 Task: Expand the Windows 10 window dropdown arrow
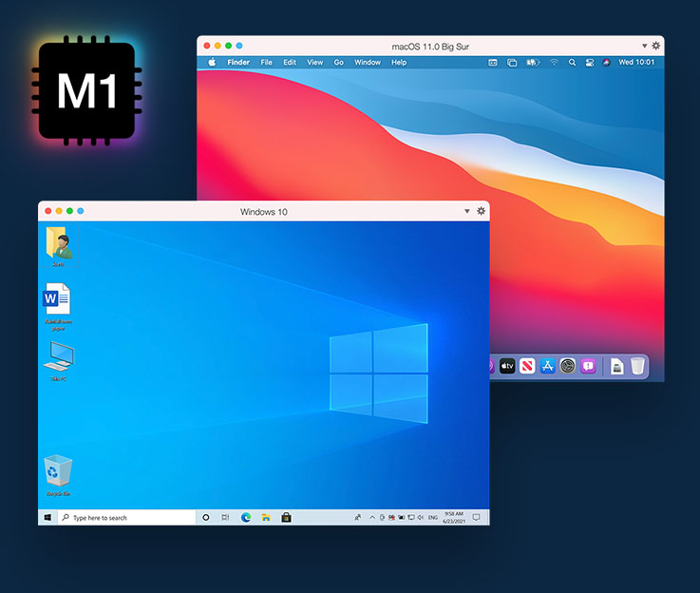tap(467, 211)
